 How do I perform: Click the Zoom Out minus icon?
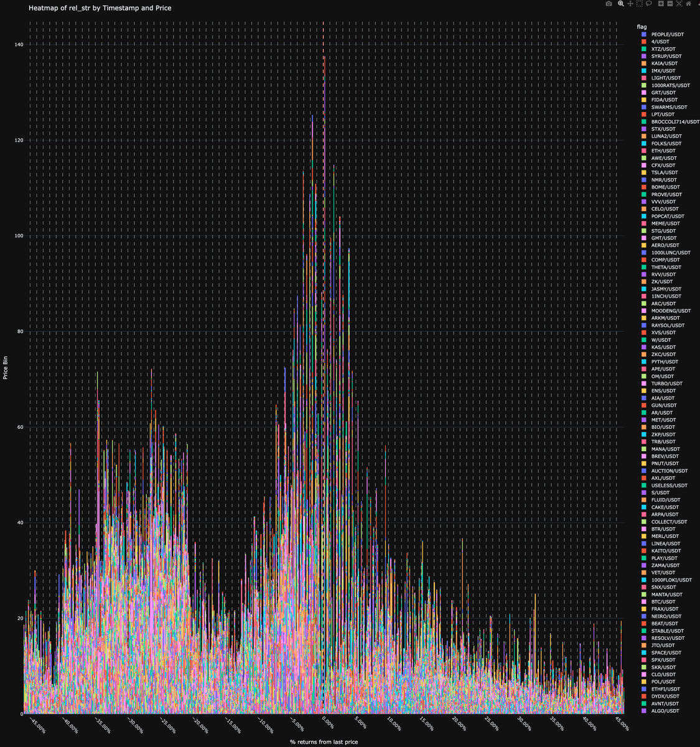point(670,4)
